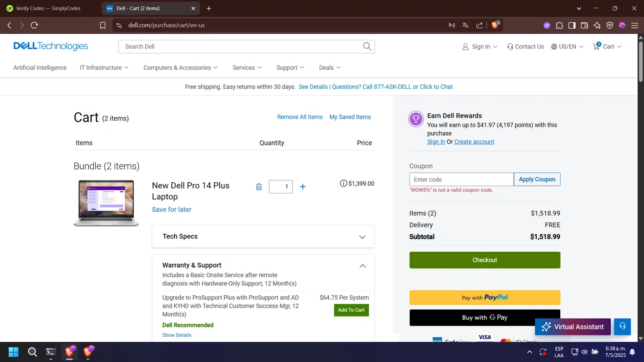This screenshot has height=362, width=644.
Task: Click the laptop quantity box showing 1
Action: coord(281,187)
